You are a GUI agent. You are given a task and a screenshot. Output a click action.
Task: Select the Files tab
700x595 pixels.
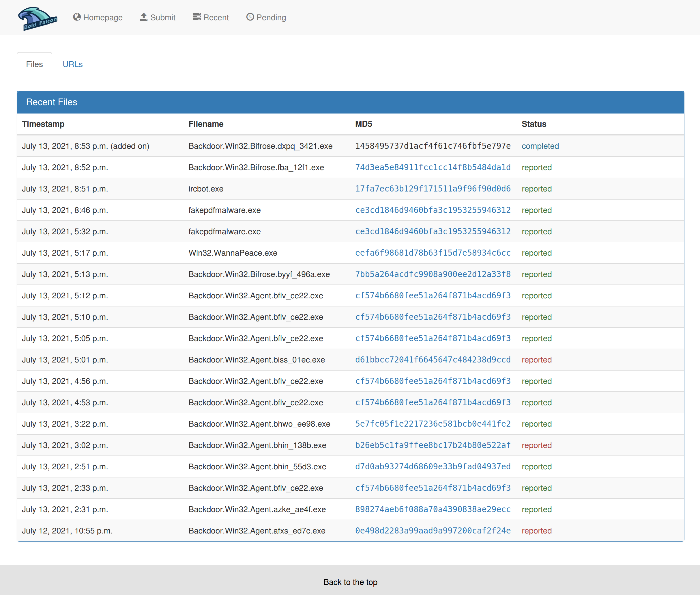[34, 64]
